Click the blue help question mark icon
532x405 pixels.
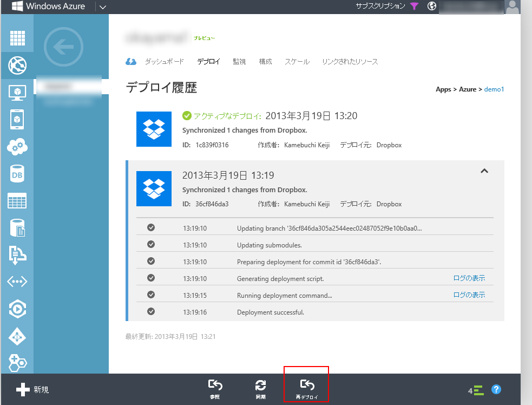[x=496, y=389]
